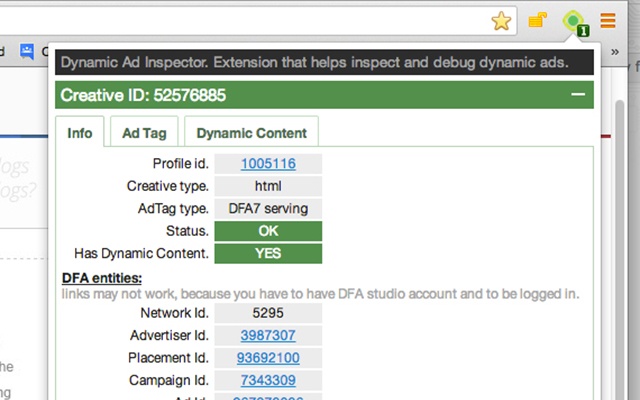Screen dimensions: 640x400
Task: Open the Ad Tag tab
Action: tap(144, 132)
